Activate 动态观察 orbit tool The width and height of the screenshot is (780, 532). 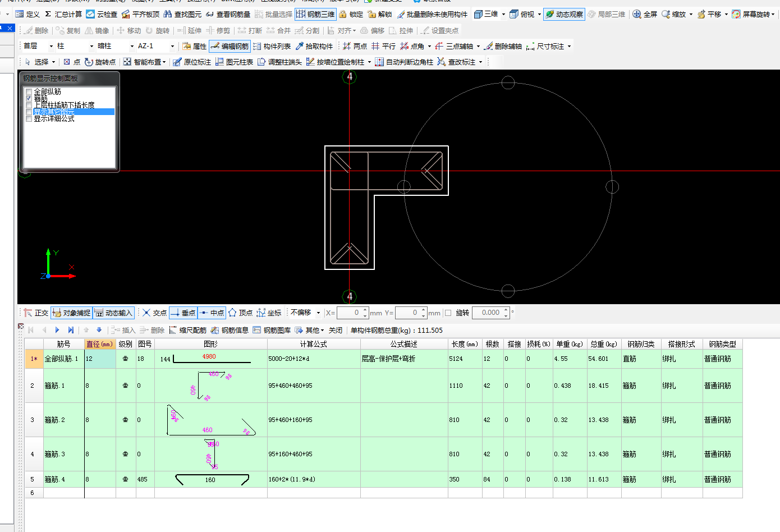pyautogui.click(x=564, y=14)
